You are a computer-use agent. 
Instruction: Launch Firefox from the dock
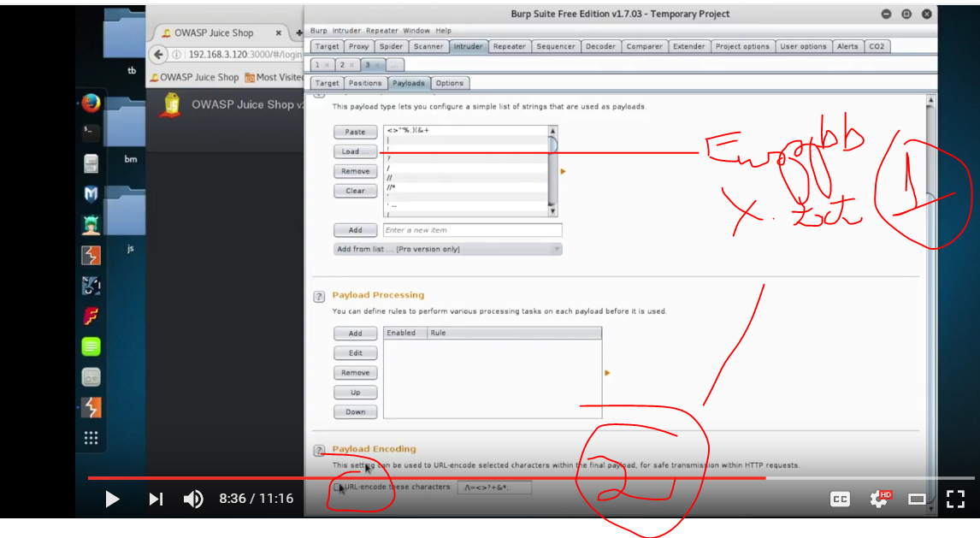coord(91,103)
